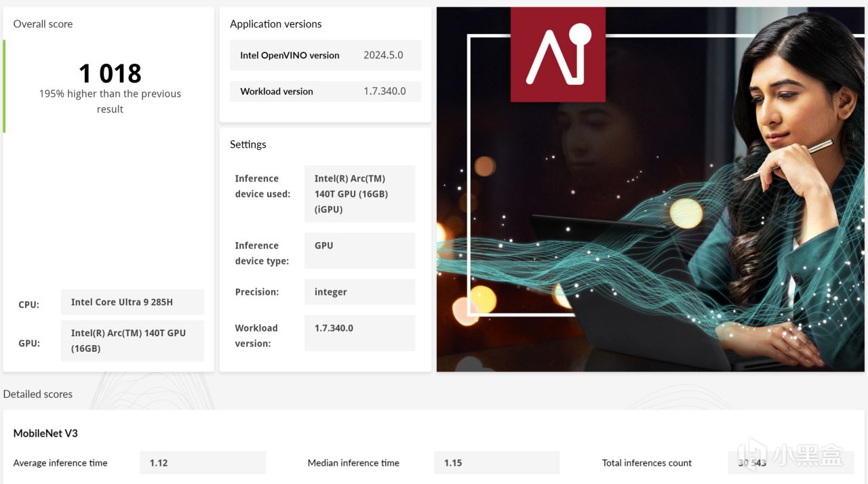Click the Average inference time label
Screen dimensions: 868x484
coord(60,463)
